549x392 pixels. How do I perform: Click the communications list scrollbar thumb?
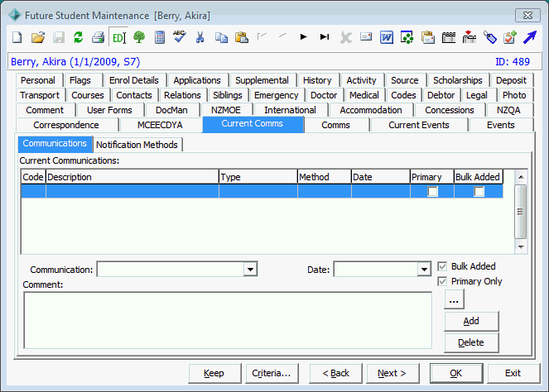[x=521, y=212]
